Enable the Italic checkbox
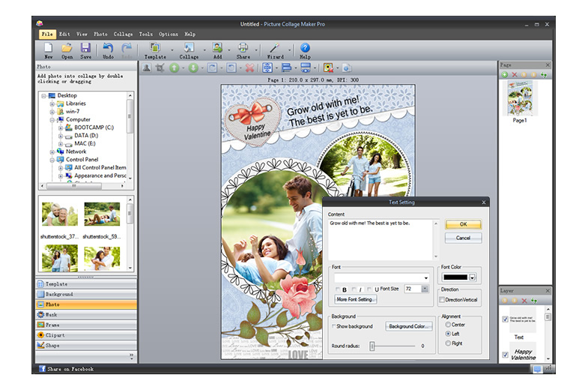The image size is (588, 390). click(x=354, y=289)
